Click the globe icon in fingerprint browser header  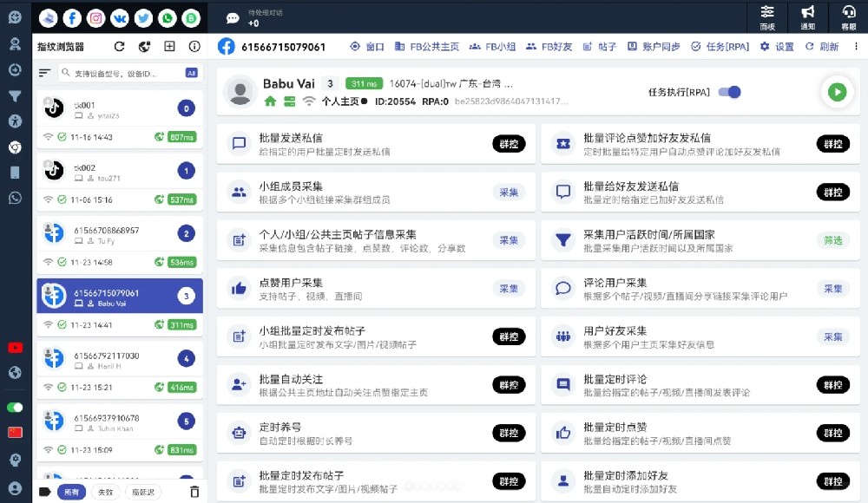[x=144, y=47]
